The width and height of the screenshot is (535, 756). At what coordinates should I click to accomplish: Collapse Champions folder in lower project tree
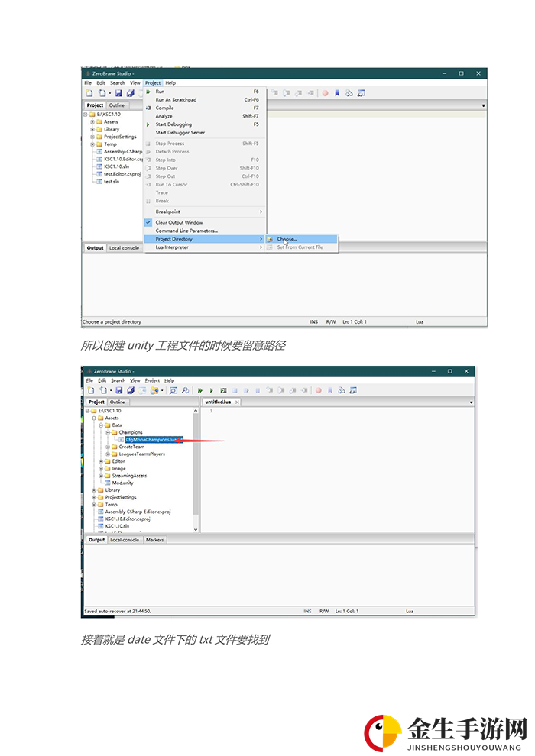click(x=108, y=432)
